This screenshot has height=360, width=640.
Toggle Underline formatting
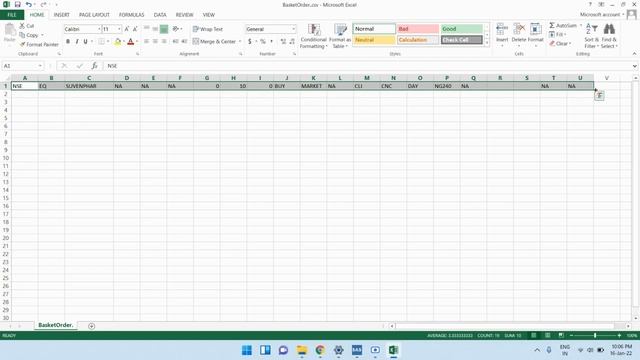click(85, 41)
